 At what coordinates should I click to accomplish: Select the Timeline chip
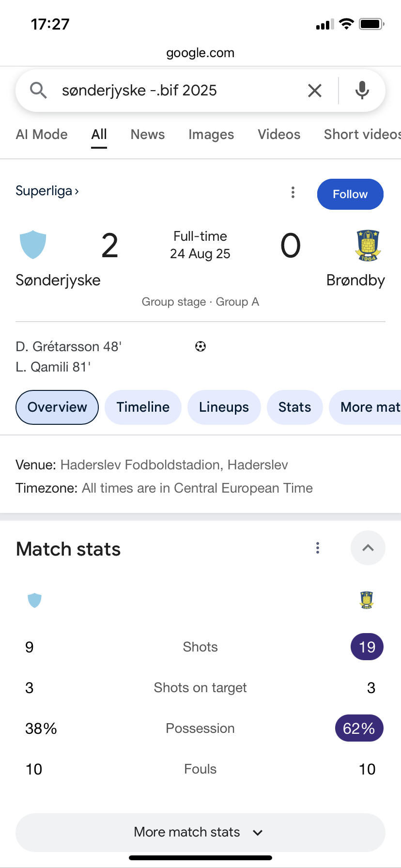click(143, 407)
